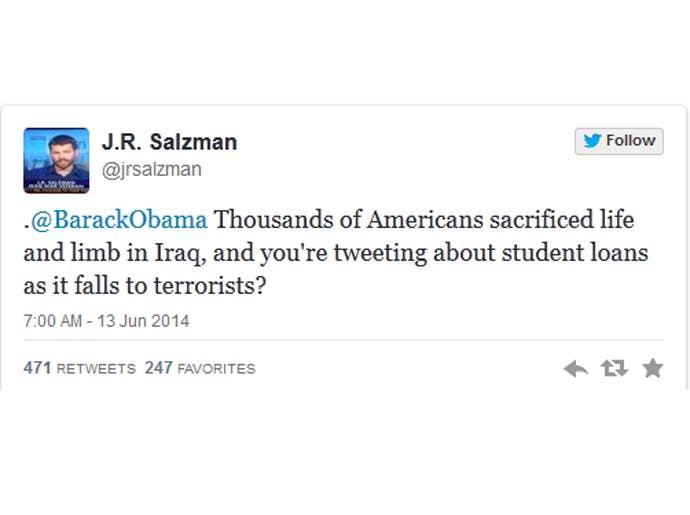Click the word "terrorists?" in the tweet
The height and width of the screenshot is (515, 690).
click(x=210, y=286)
